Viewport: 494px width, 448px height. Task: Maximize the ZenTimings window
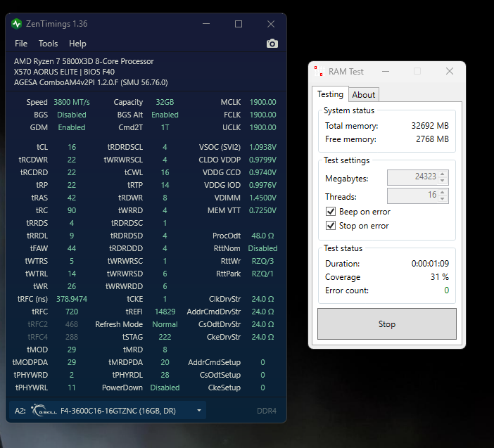239,24
